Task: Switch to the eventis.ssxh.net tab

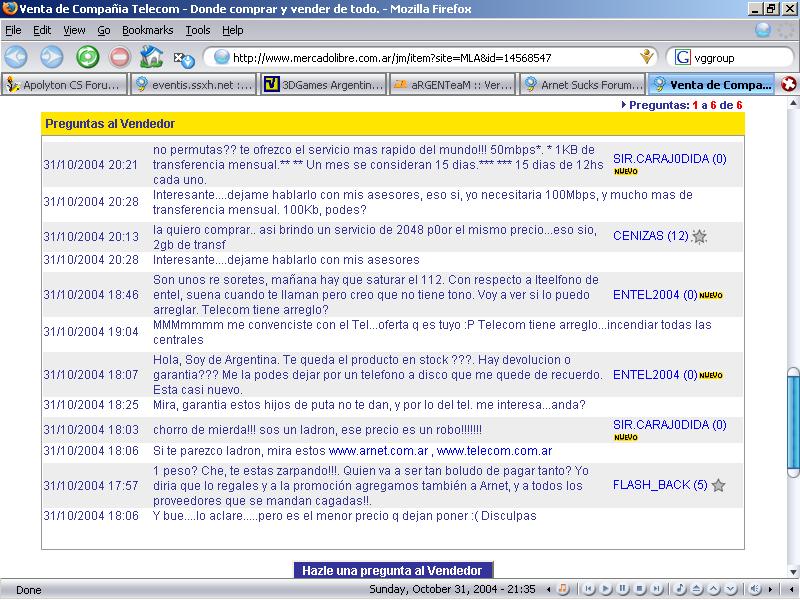Action: click(193, 85)
